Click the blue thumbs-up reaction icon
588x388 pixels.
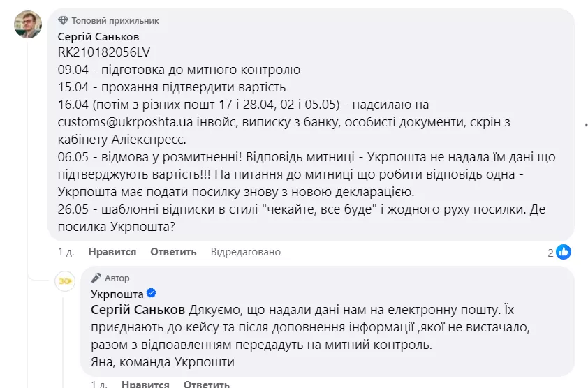click(x=564, y=252)
